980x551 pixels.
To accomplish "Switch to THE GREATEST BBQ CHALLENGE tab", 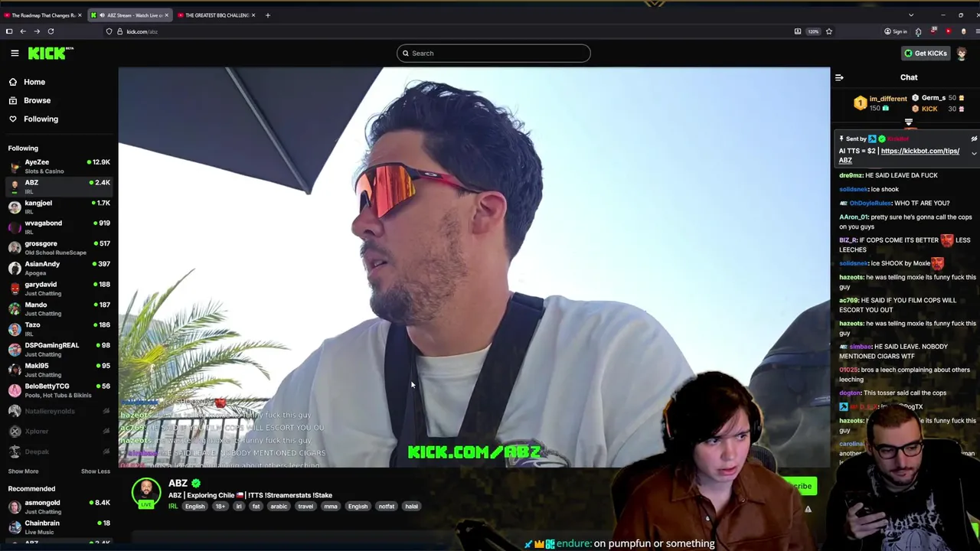I will tap(217, 15).
